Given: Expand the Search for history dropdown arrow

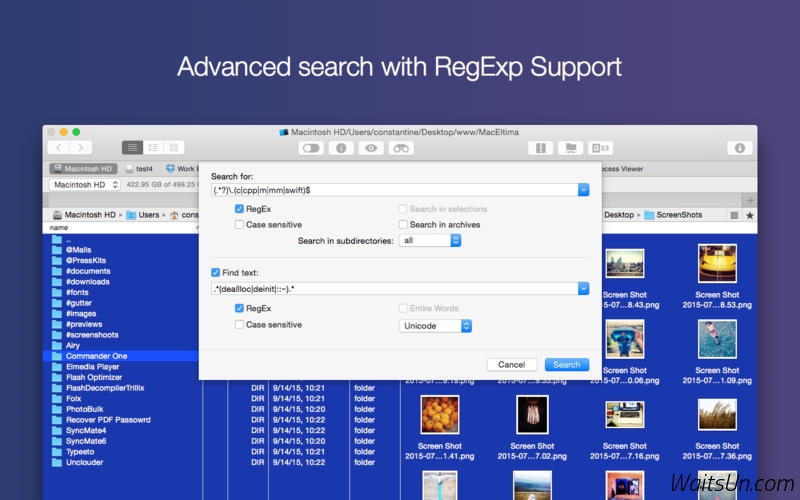Looking at the screenshot, I should click(583, 190).
